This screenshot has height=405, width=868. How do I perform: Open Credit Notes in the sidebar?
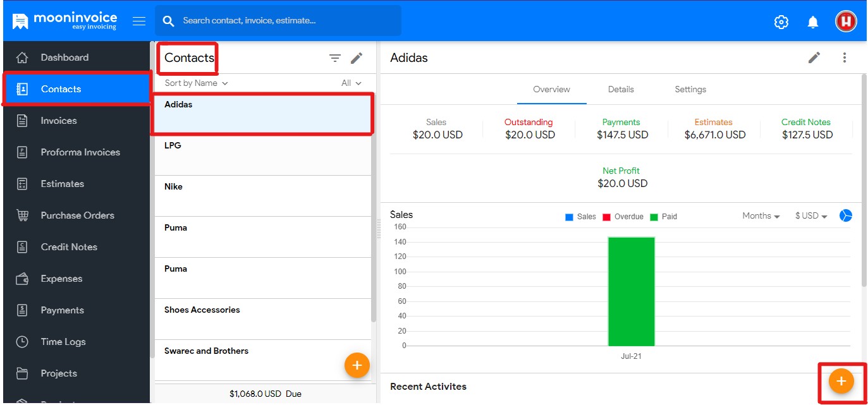point(76,247)
